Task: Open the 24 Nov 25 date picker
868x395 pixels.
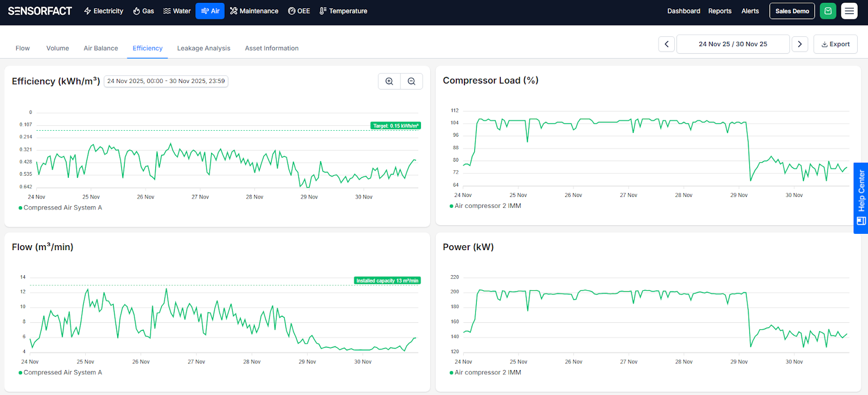Action: pos(732,44)
